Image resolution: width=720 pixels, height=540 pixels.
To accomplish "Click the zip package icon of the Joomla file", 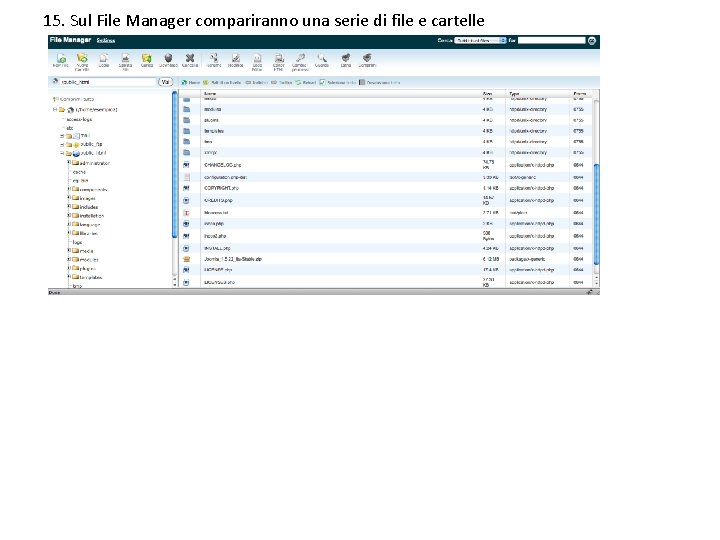I will point(186,259).
